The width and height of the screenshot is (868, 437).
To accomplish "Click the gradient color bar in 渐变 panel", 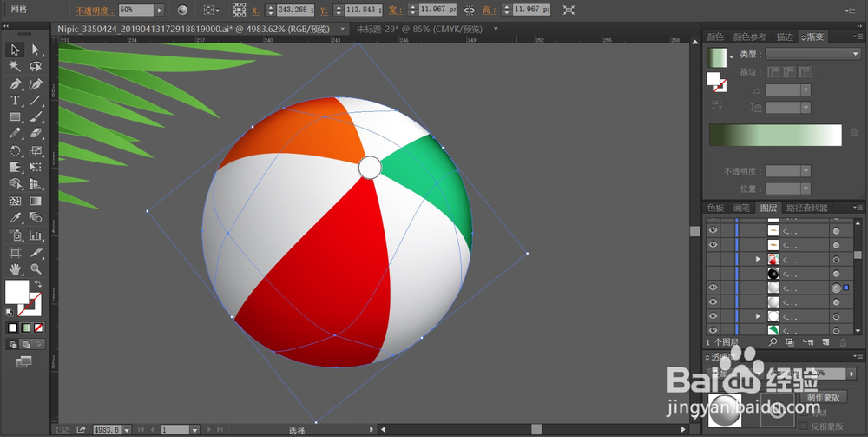I will [x=775, y=136].
